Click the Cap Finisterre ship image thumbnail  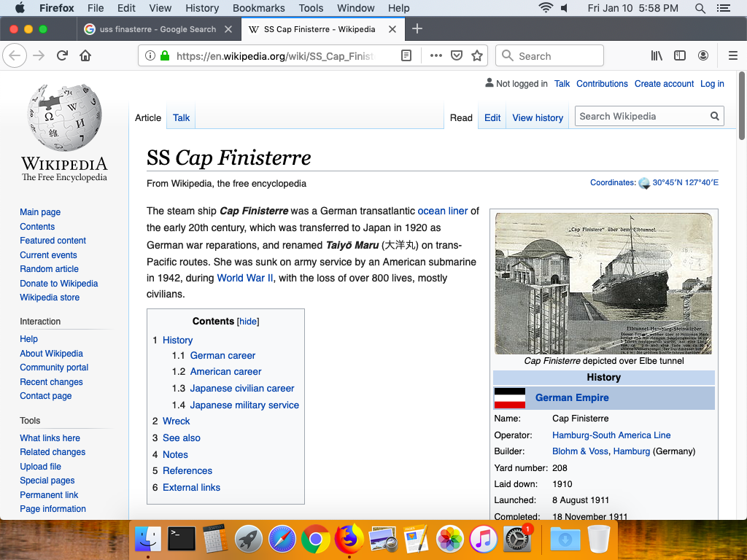(x=603, y=283)
